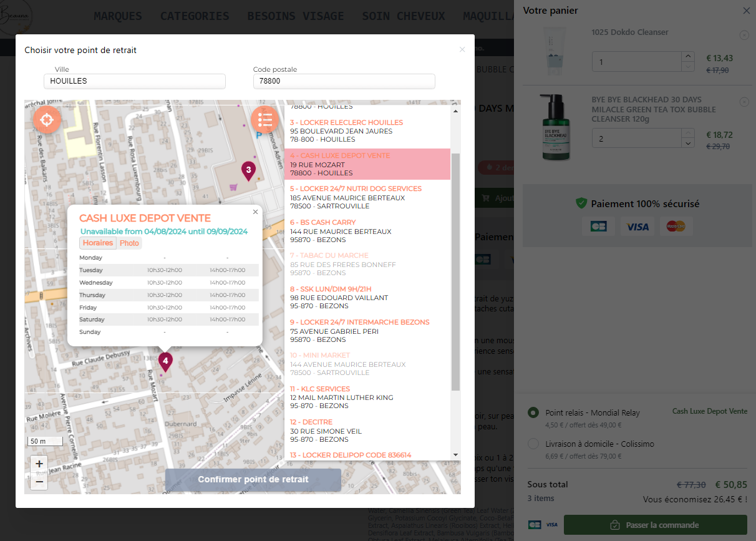Select 5 - Locker 24/7 Nutri Dog Services

367,197
